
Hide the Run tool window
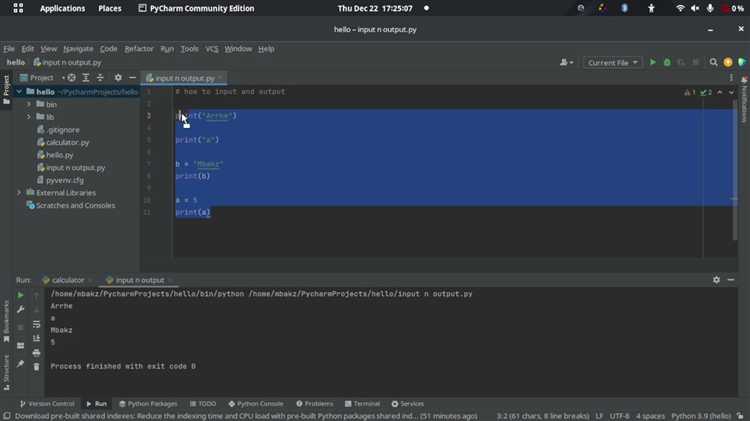click(x=730, y=280)
